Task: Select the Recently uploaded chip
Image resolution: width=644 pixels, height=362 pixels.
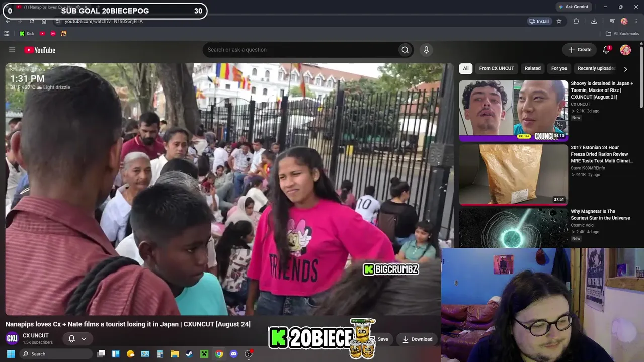Action: point(596,68)
